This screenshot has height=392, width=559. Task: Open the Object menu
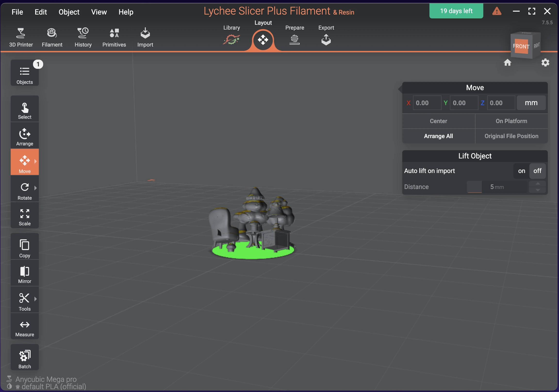click(x=69, y=12)
